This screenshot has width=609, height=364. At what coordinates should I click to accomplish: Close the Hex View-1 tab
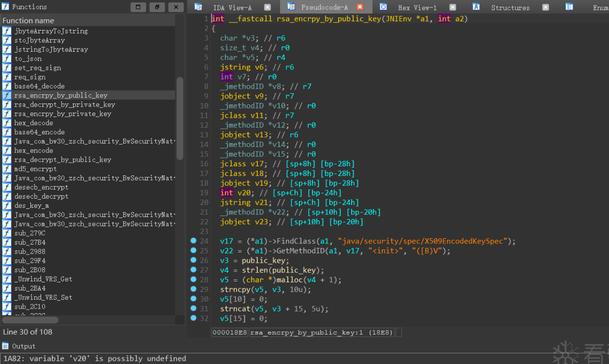(453, 7)
